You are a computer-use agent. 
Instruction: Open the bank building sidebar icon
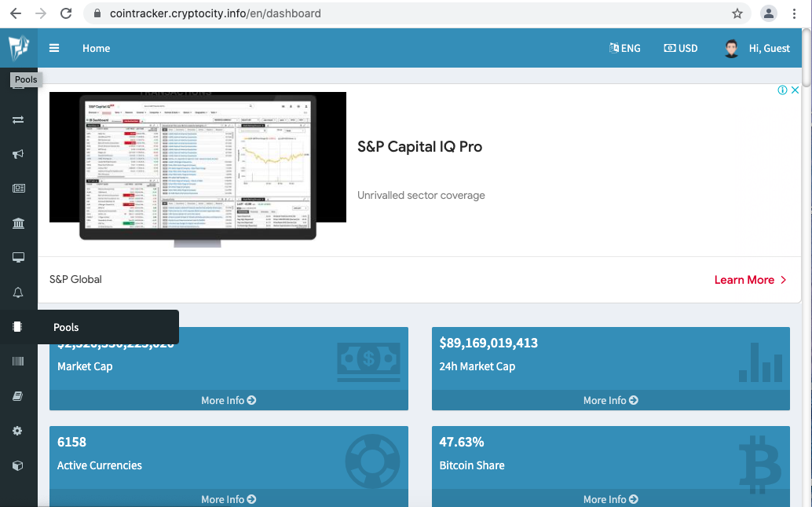pos(18,223)
